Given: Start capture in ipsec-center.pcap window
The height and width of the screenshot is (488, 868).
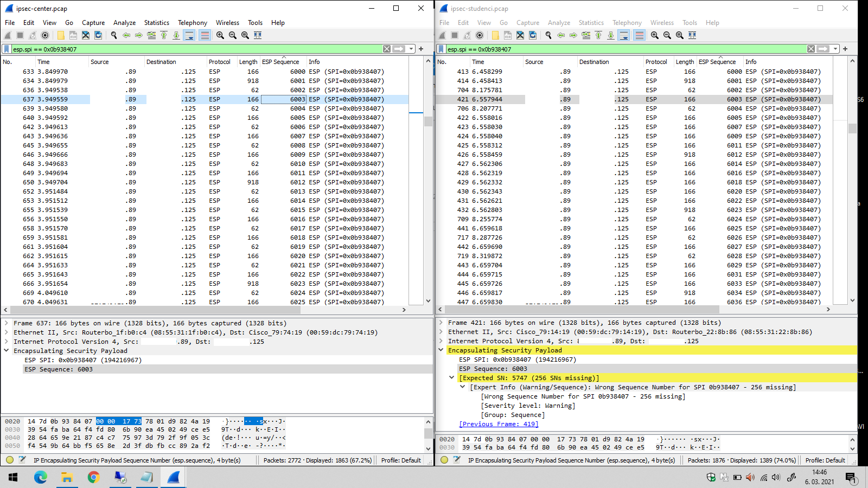Looking at the screenshot, I should click(x=8, y=35).
